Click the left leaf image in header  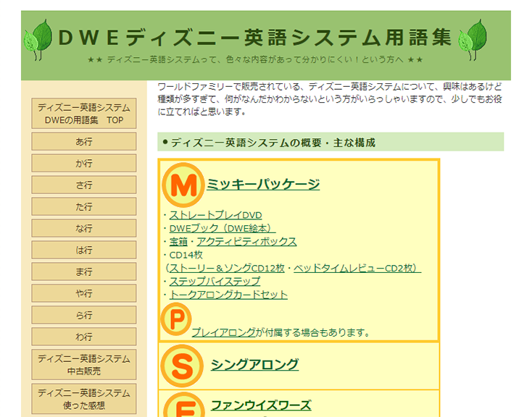(x=38, y=40)
